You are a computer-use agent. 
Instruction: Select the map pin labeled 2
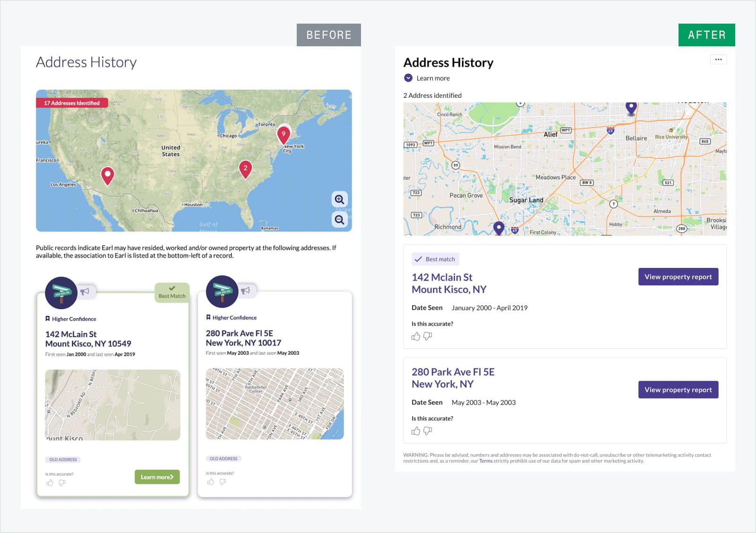pos(245,169)
